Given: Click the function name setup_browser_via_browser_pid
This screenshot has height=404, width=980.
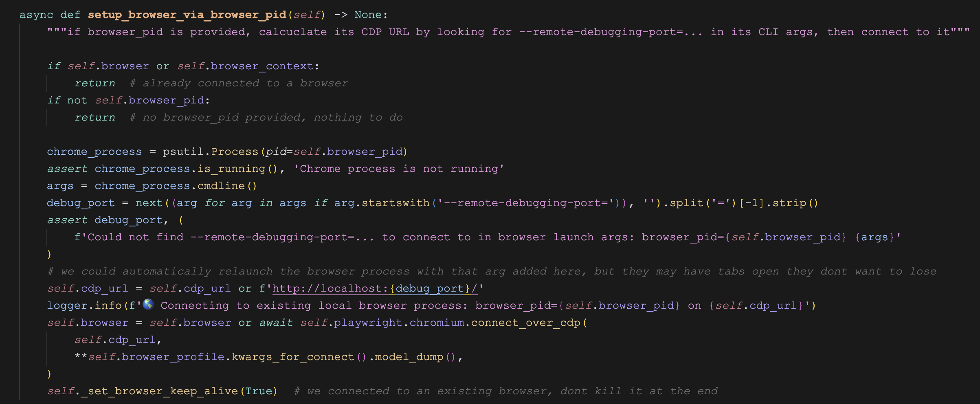Looking at the screenshot, I should coord(187,15).
